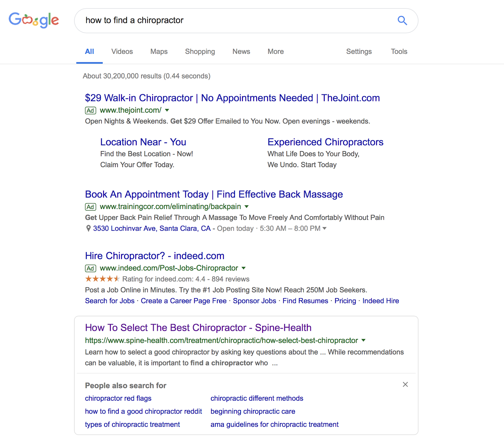Viewport: 504px width, 441px height.
Task: Click the People also search for heading
Action: pos(126,386)
